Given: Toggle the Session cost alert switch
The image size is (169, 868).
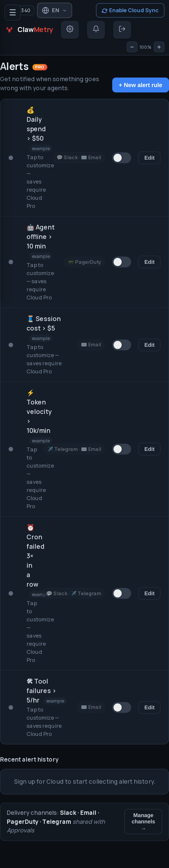Looking at the screenshot, I should (x=121, y=345).
